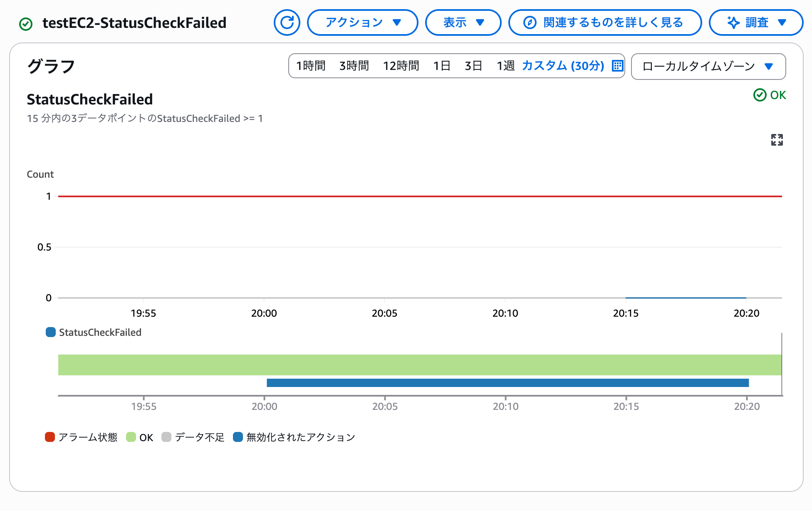Open the ローカルタイムゾーン timezone selector
Image resolution: width=812 pixels, height=511 pixels.
(708, 66)
